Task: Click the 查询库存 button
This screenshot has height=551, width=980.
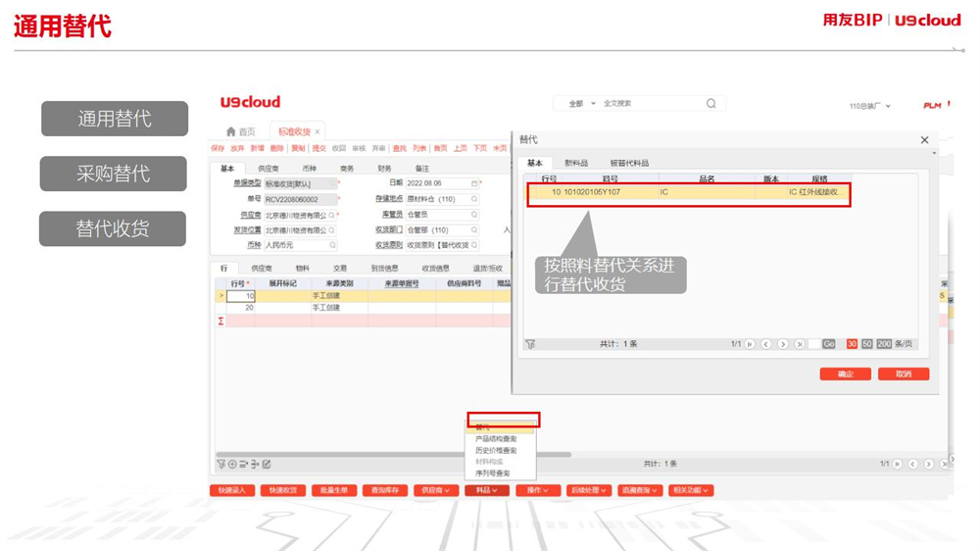Action: click(385, 490)
